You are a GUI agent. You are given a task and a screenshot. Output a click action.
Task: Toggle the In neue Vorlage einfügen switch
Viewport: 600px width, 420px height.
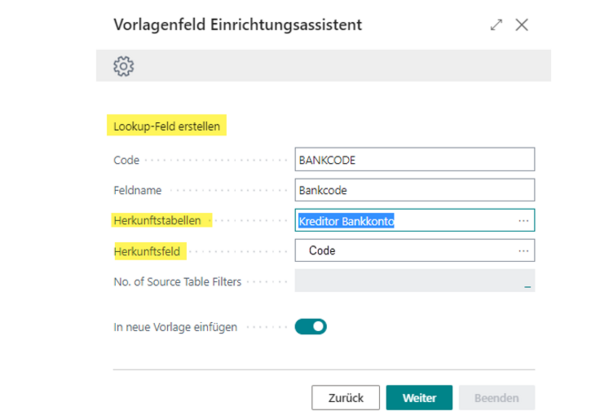pos(311,326)
